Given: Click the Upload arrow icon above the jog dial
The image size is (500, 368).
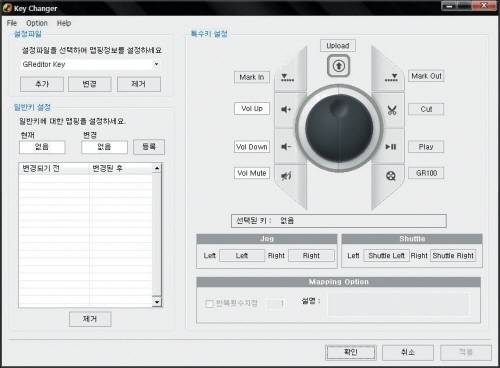Looking at the screenshot, I should tap(338, 66).
